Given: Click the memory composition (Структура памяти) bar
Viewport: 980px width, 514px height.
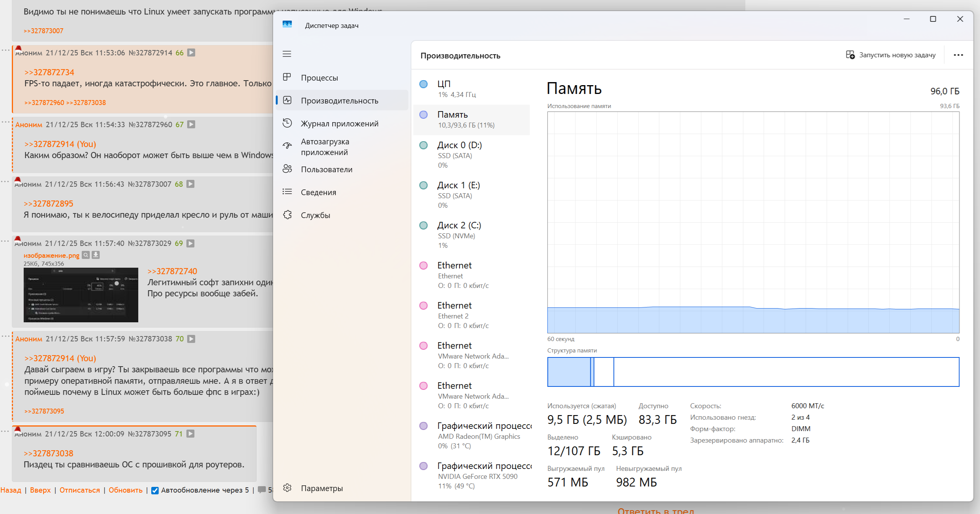Looking at the screenshot, I should [753, 372].
